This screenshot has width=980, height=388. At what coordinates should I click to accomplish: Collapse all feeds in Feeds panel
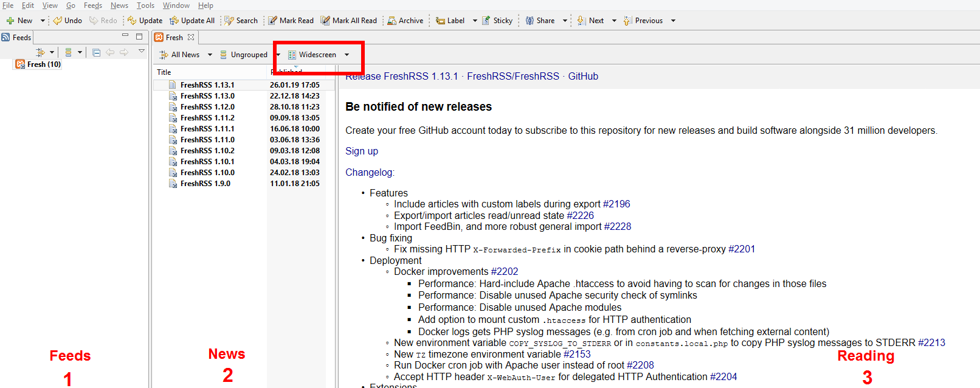[96, 52]
